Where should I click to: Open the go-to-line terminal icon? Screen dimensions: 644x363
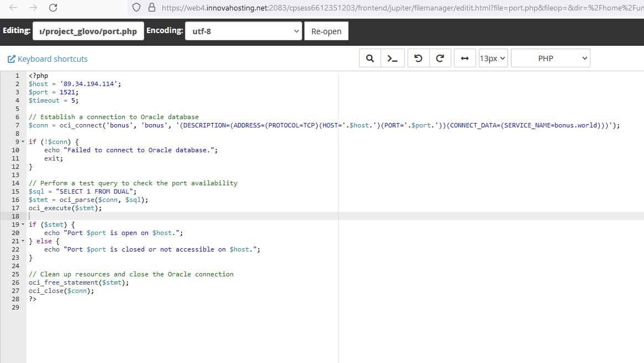393,58
